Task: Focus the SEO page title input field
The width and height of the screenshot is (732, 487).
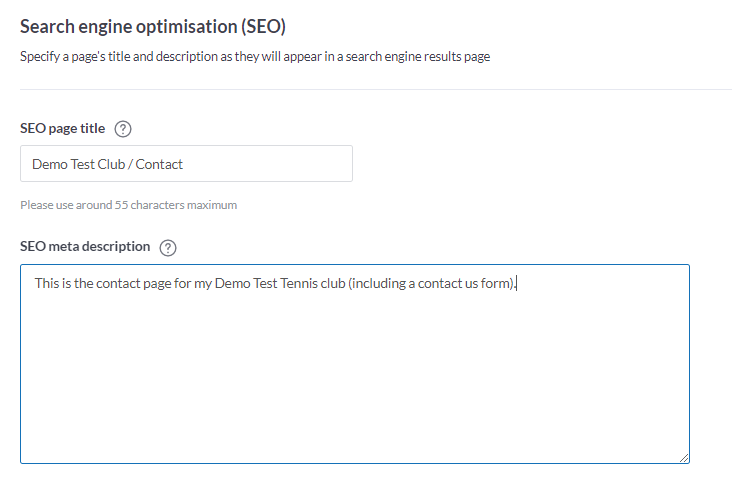Action: click(x=186, y=163)
